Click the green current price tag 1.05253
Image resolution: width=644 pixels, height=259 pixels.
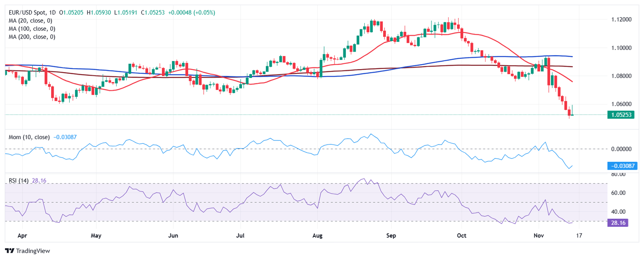621,115
